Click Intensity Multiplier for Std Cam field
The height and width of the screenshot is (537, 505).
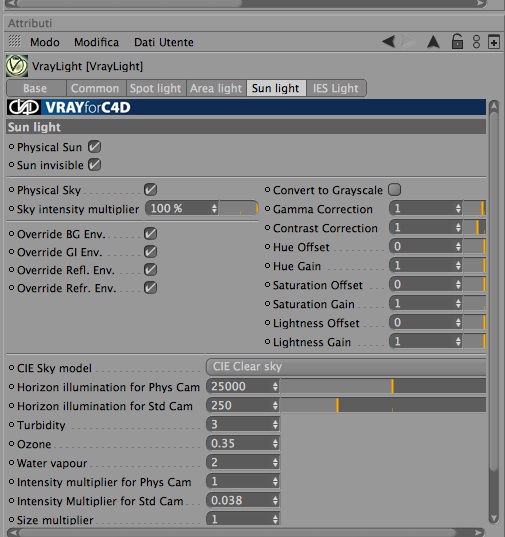(242, 501)
